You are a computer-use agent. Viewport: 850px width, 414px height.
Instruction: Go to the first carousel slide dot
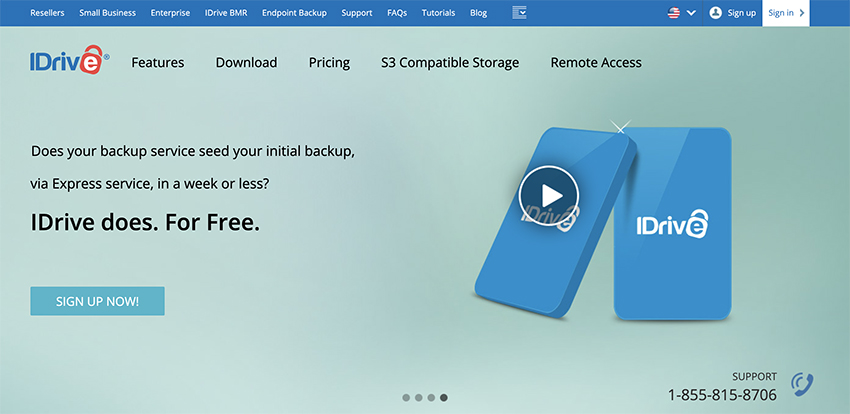pyautogui.click(x=406, y=398)
